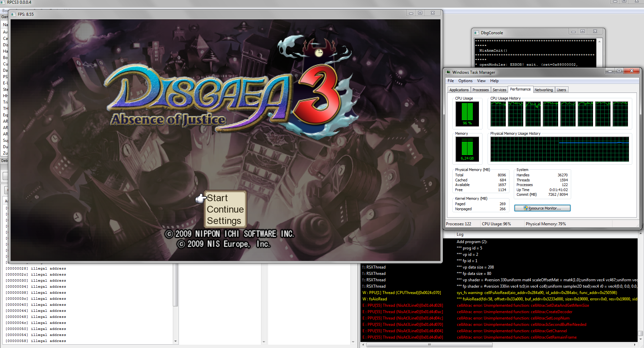Screen dimensions: 644x348
Task: Click the first CPU Usage History graph
Action: 498,114
